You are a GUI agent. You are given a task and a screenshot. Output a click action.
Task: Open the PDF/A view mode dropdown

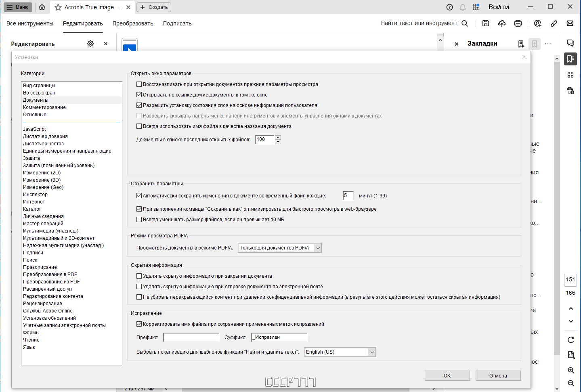[x=280, y=248]
